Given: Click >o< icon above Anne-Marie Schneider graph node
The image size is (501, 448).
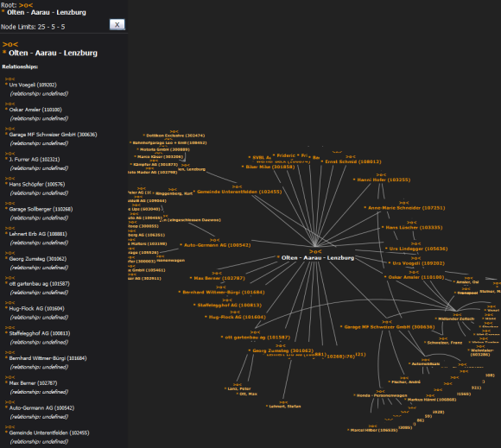Looking at the screenshot, I should click(x=404, y=203).
